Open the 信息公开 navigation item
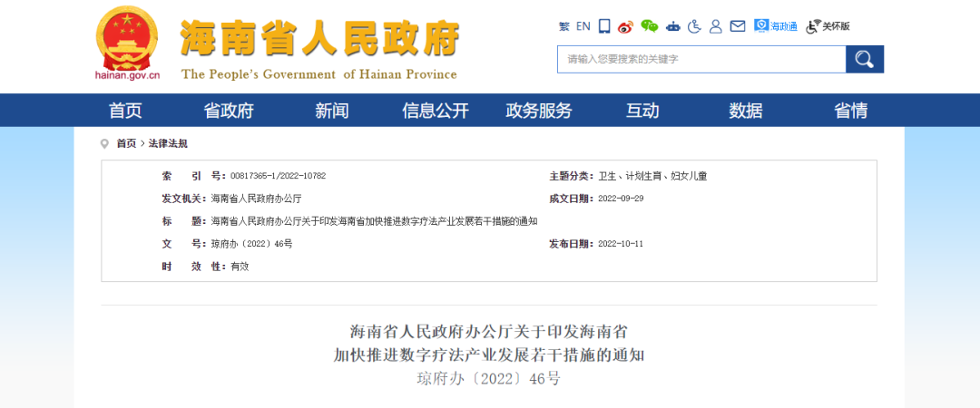 (436, 111)
